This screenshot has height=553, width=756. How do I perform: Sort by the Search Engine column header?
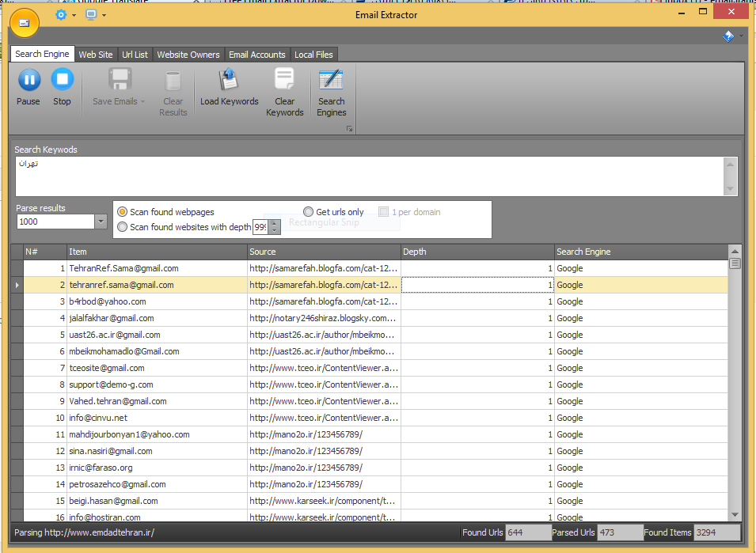click(x=641, y=252)
